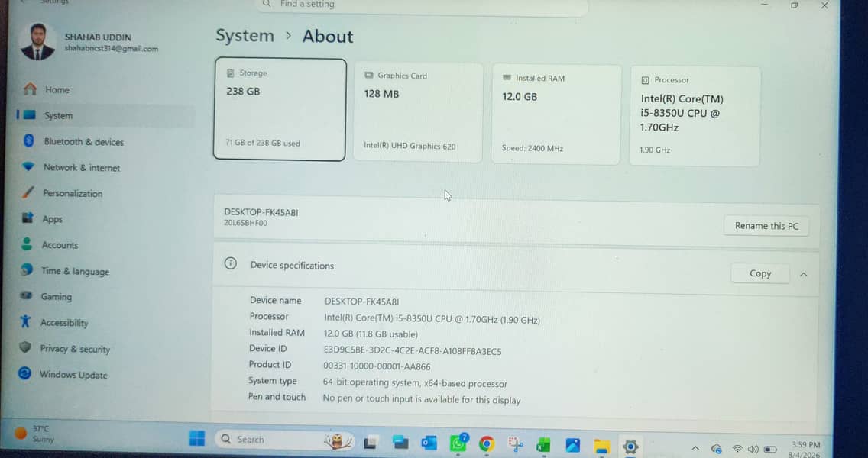Click the Speed: 2400 MHz text
This screenshot has width=868, height=458.
tap(533, 148)
